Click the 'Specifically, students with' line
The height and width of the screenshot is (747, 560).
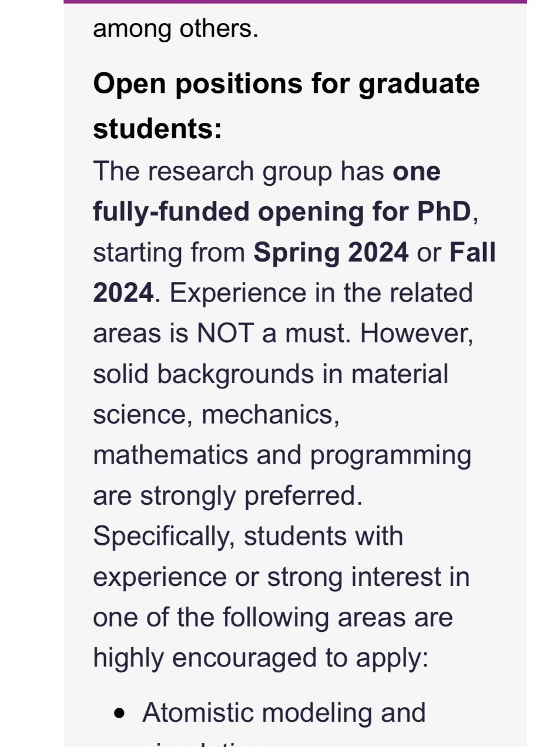248,537
